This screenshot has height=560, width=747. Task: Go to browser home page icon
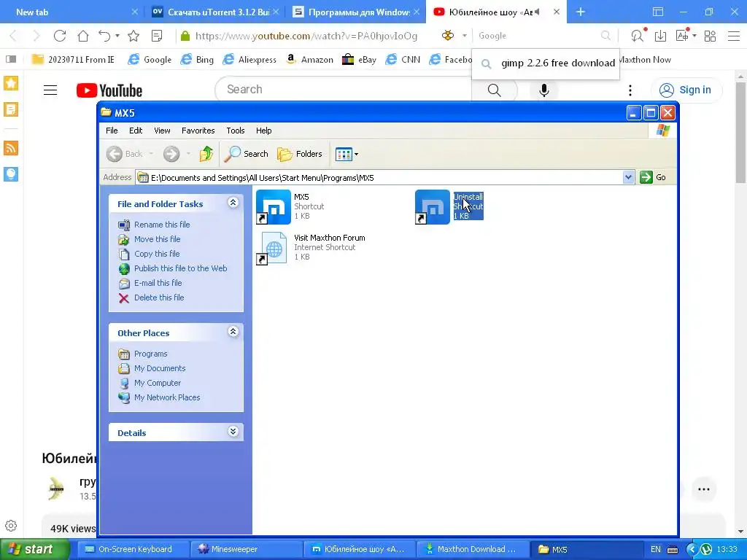[x=83, y=36]
